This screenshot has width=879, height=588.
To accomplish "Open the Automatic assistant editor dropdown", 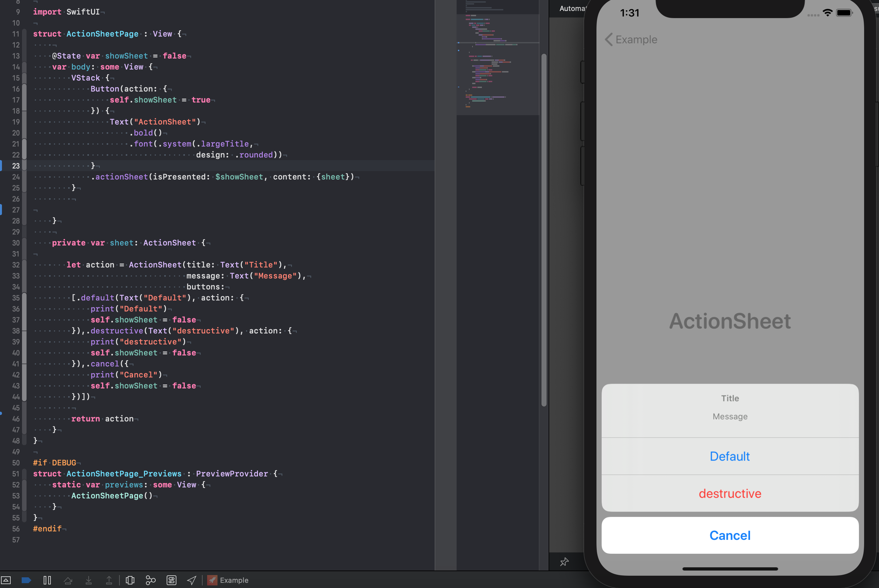I will pyautogui.click(x=573, y=8).
